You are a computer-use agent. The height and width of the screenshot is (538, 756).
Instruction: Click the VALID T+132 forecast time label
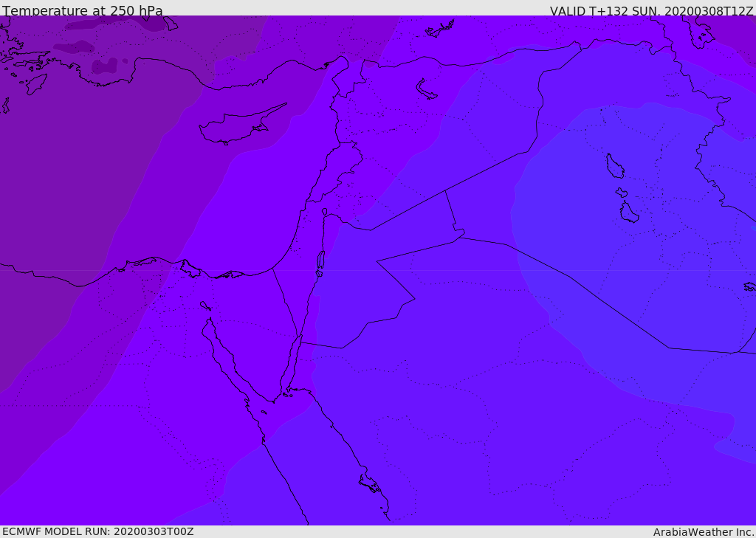tap(651, 10)
